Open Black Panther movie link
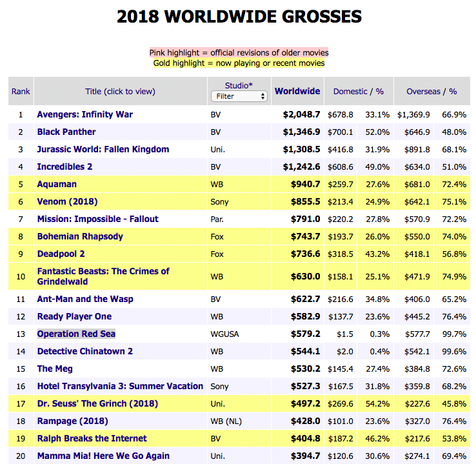Viewport: 476px width, 466px height. tap(66, 132)
